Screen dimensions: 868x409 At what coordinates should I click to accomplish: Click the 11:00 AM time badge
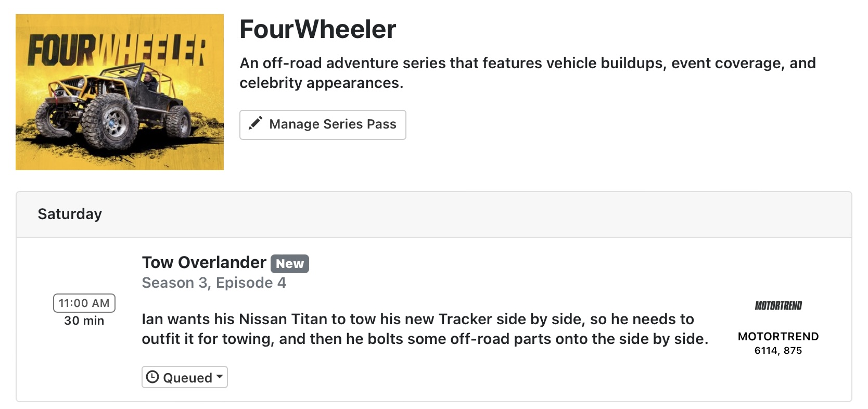[x=84, y=303]
